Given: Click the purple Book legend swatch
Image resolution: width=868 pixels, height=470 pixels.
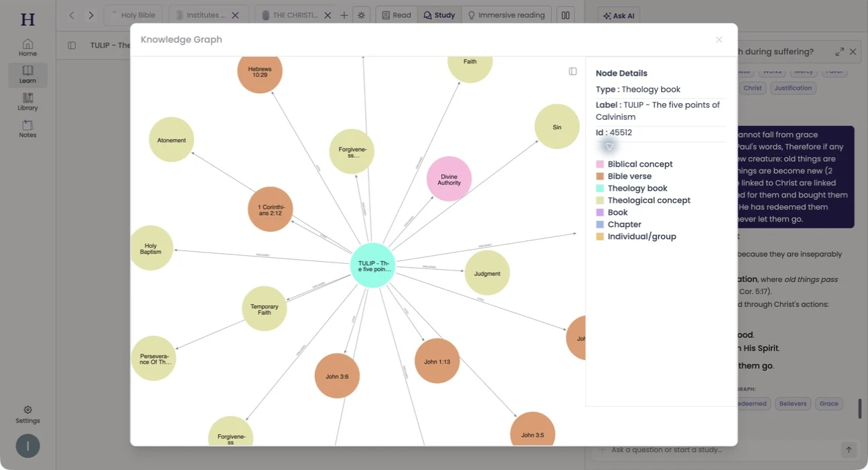Looking at the screenshot, I should pyautogui.click(x=600, y=212).
